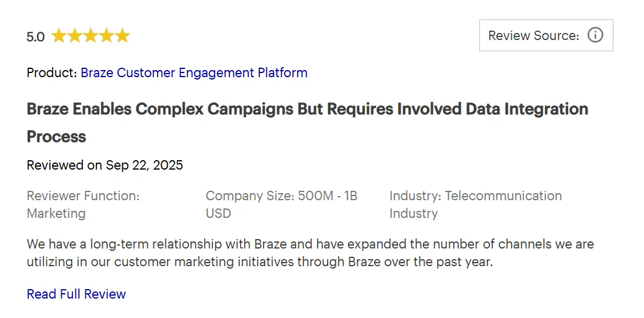Click the 'Reviewer Function:' label

click(x=83, y=196)
